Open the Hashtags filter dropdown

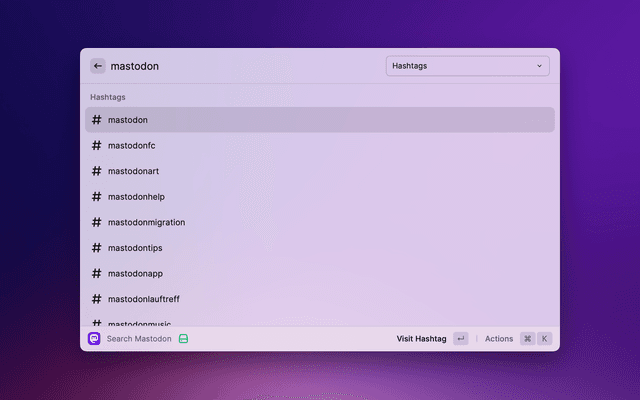tap(467, 66)
